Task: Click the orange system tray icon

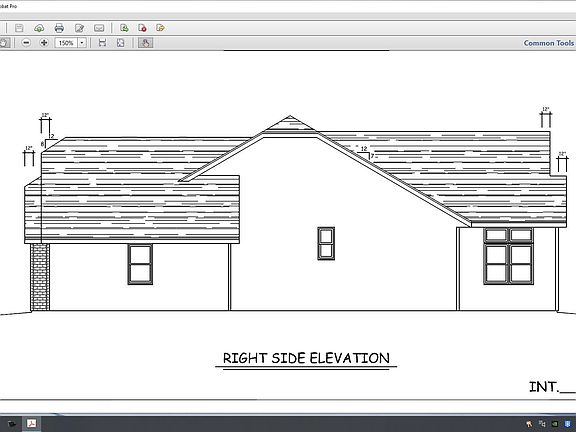Action: click(529, 424)
